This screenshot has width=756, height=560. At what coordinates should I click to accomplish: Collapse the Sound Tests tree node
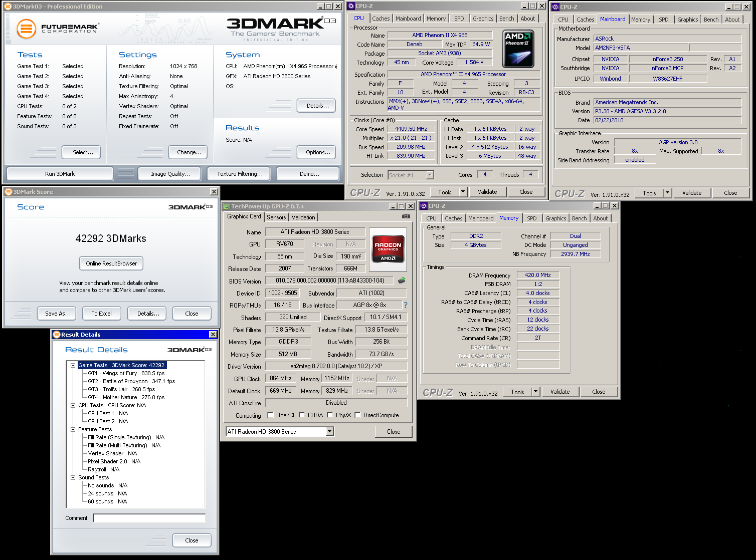point(73,477)
